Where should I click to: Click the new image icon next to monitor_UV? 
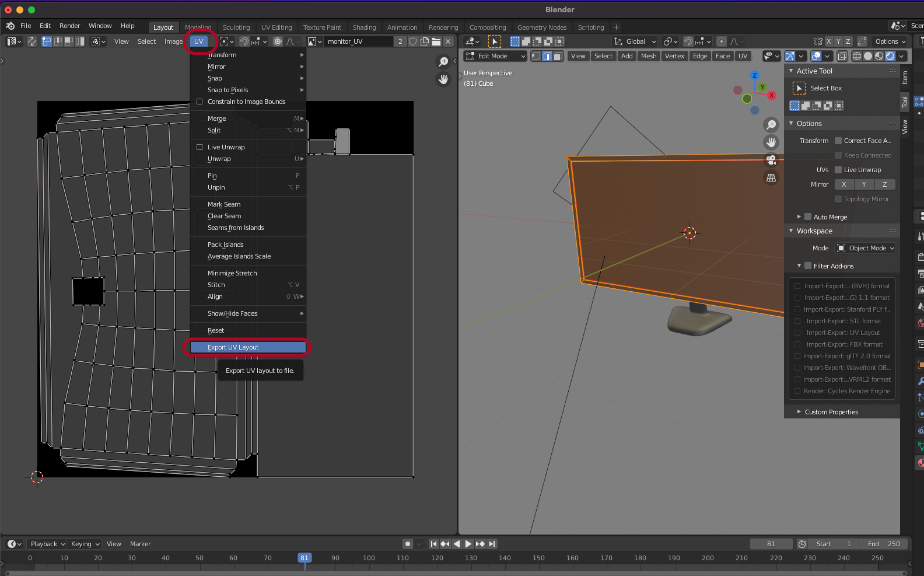point(425,41)
